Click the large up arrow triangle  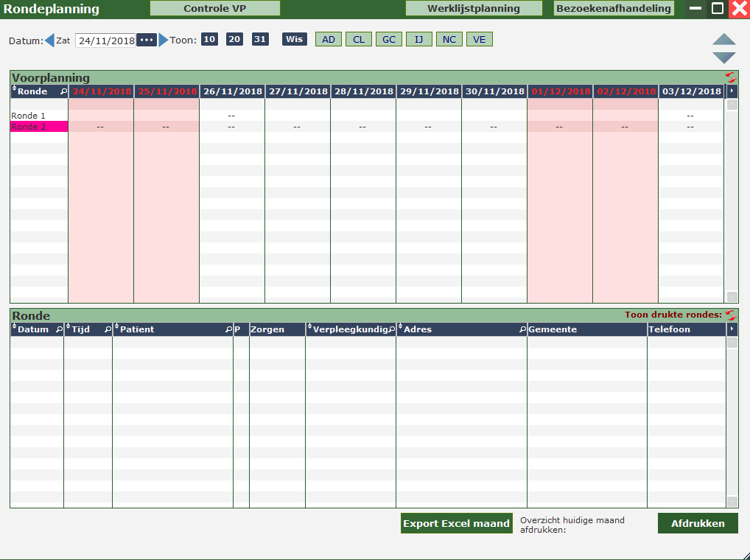724,40
